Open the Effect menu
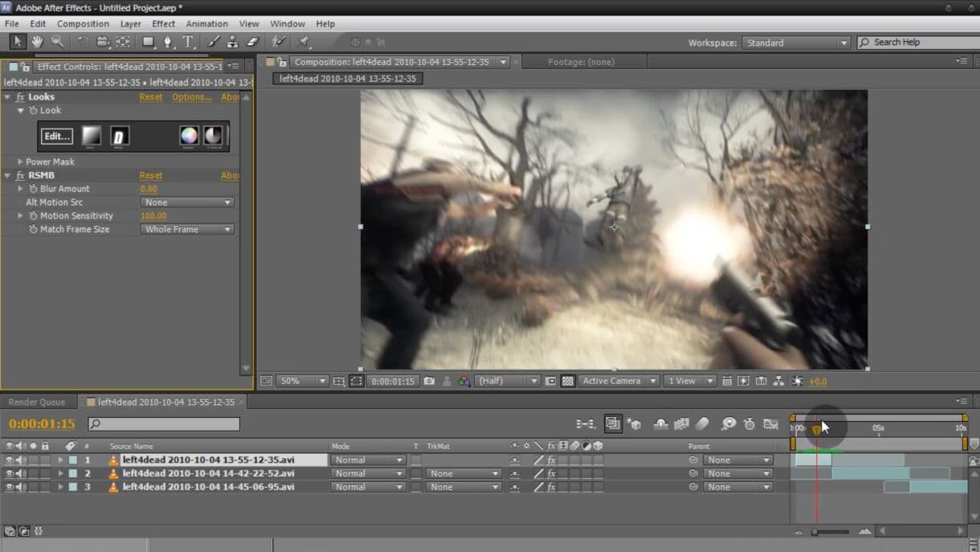The image size is (980, 552). coord(163,23)
